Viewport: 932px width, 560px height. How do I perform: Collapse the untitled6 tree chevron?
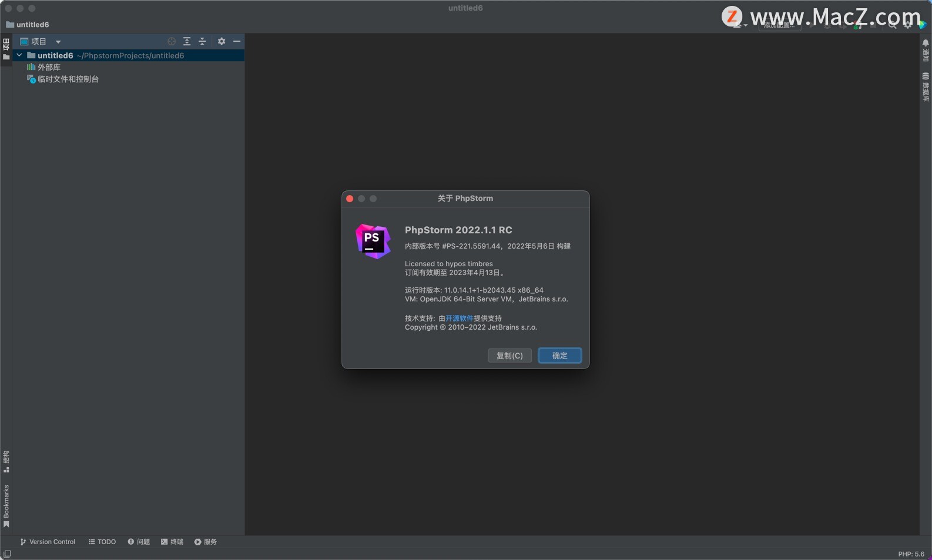[x=19, y=55]
